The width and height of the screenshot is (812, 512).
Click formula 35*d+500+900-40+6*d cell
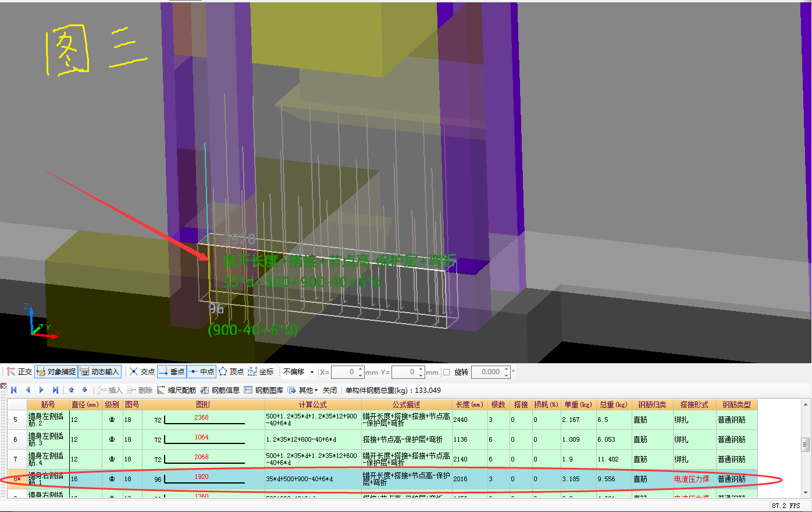313,479
